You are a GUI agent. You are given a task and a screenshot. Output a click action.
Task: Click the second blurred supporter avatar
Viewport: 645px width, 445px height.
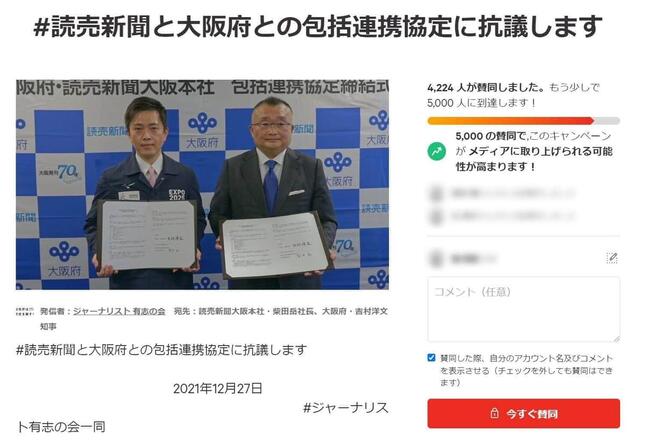pos(436,216)
